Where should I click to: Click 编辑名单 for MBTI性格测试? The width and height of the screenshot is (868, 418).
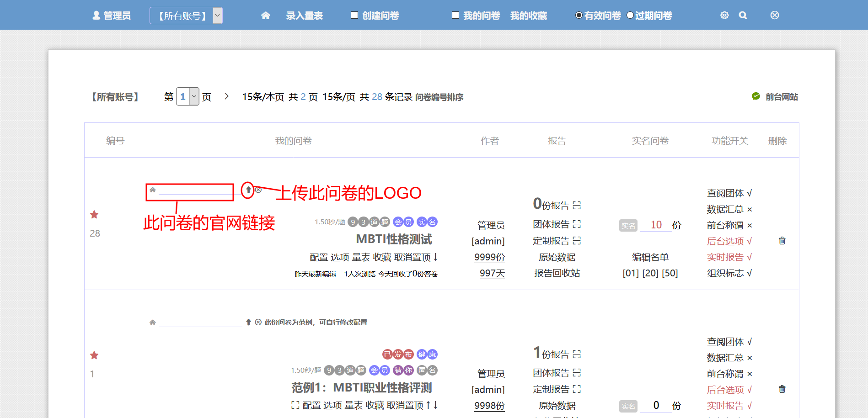(x=650, y=257)
